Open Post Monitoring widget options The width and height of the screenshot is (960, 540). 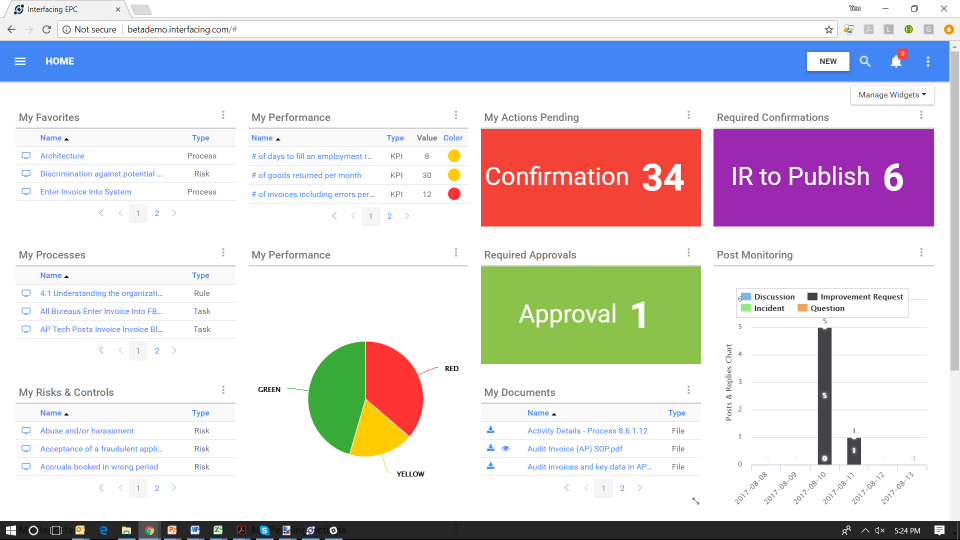[921, 252]
